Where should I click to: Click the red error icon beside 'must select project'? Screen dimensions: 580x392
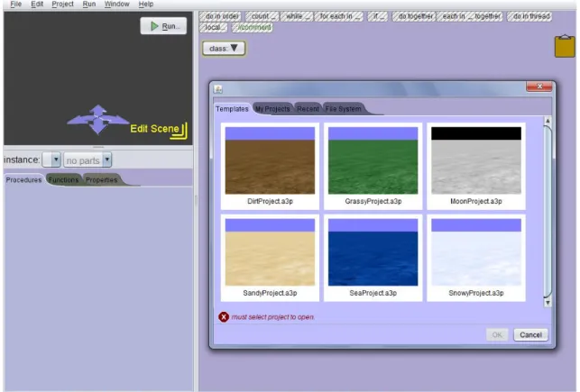click(x=224, y=317)
